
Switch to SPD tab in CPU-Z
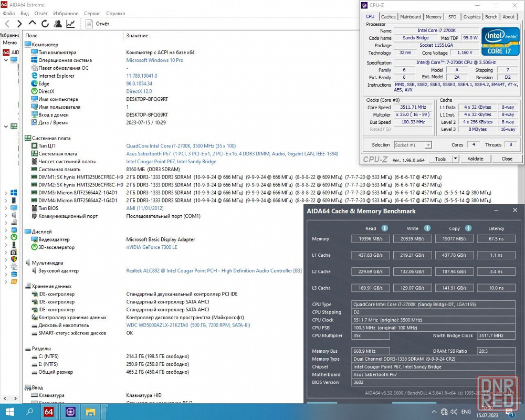click(x=452, y=17)
